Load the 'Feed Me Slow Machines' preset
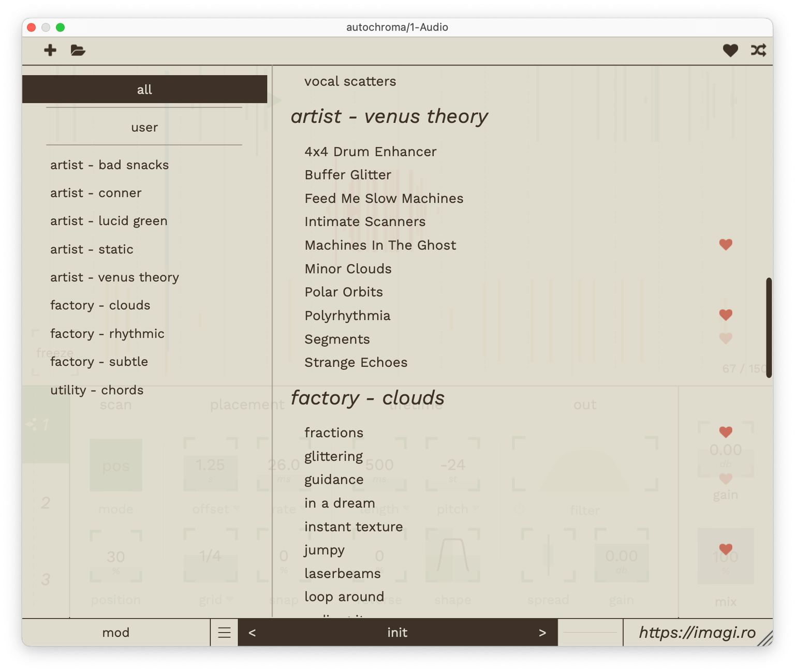The height and width of the screenshot is (672, 795). click(x=384, y=199)
